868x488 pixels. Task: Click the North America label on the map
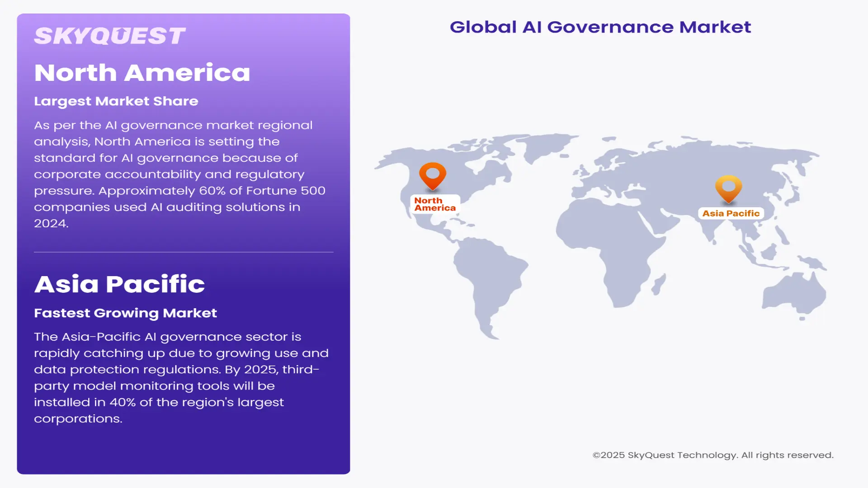434,204
